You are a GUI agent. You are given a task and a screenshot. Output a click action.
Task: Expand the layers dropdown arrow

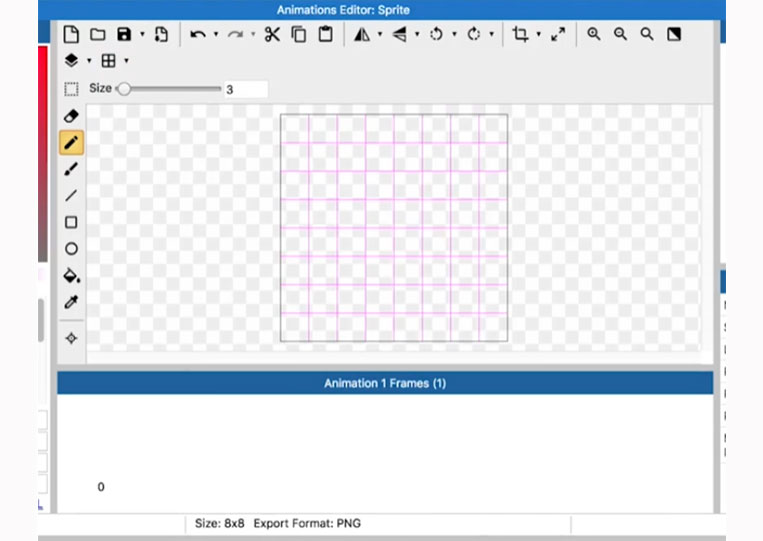click(x=89, y=61)
